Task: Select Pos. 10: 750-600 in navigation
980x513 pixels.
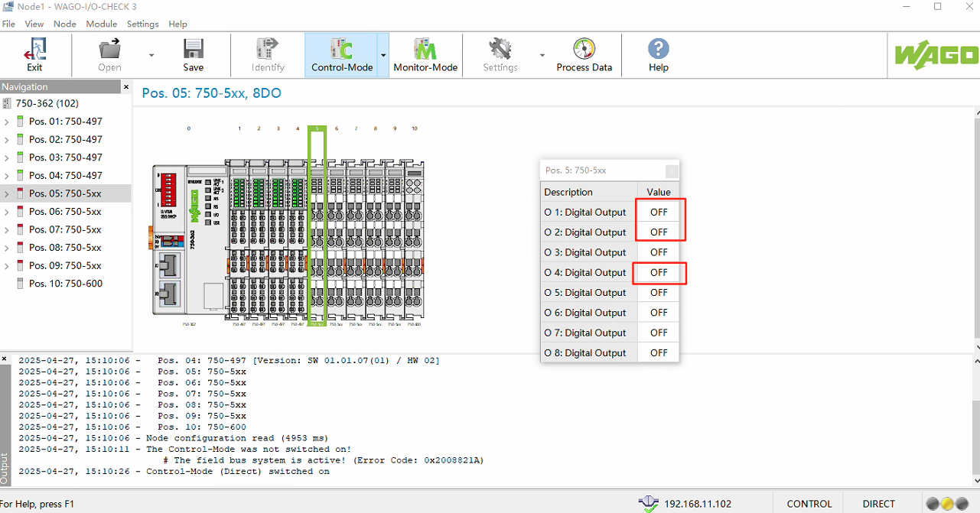Action: coord(66,284)
